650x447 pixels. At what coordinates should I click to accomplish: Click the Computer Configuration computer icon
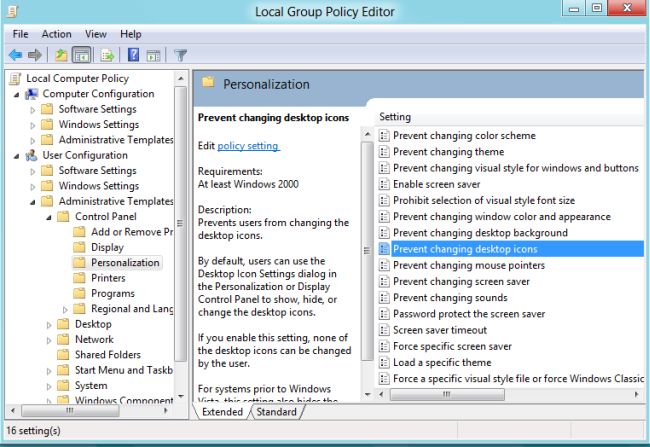pyautogui.click(x=32, y=94)
